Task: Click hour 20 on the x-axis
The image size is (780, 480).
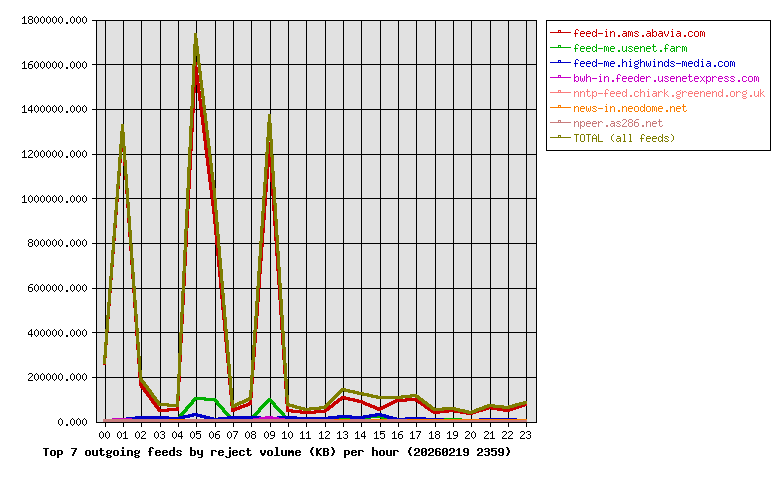Action: pyautogui.click(x=471, y=435)
